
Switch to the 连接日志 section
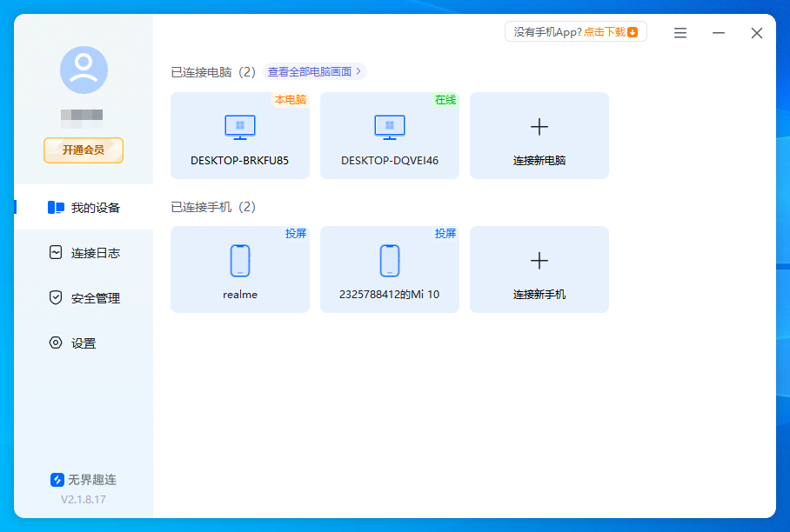click(x=83, y=252)
